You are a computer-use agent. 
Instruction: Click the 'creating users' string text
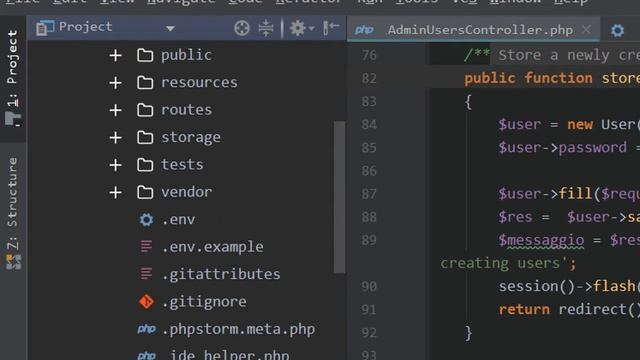coord(500,264)
